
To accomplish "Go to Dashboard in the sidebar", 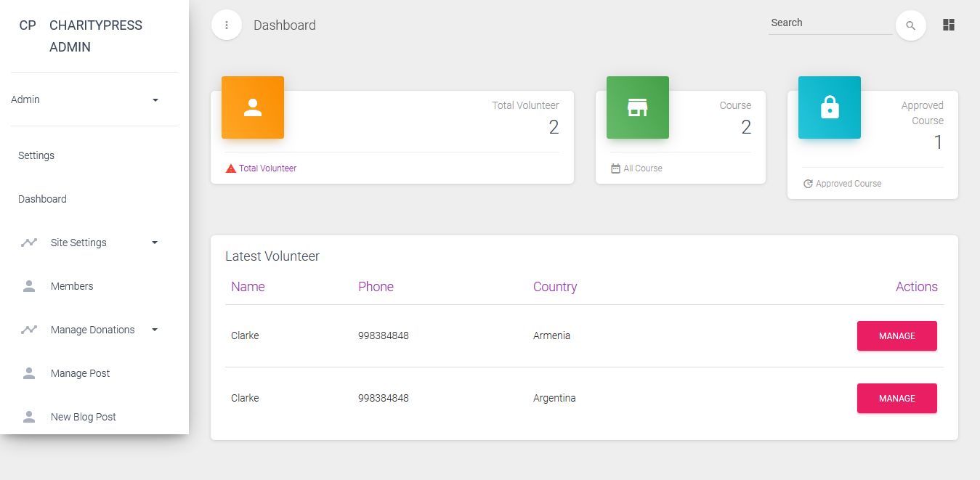I will tap(42, 199).
